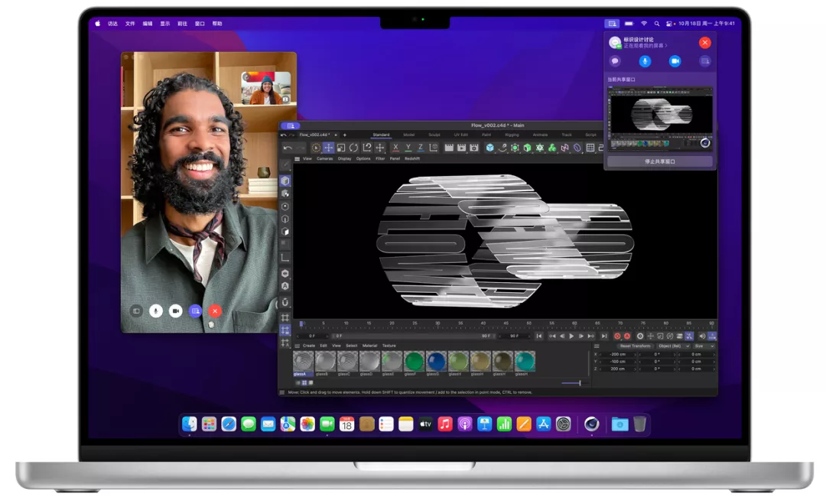Image resolution: width=826 pixels, height=504 pixels.
Task: Toggle Z axis lock
Action: click(x=421, y=148)
